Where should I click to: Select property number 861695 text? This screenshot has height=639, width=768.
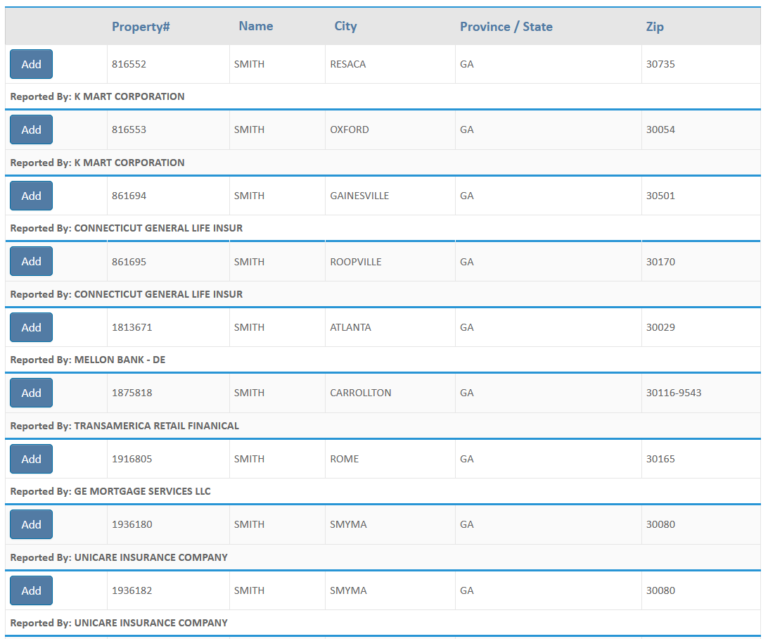[129, 262]
